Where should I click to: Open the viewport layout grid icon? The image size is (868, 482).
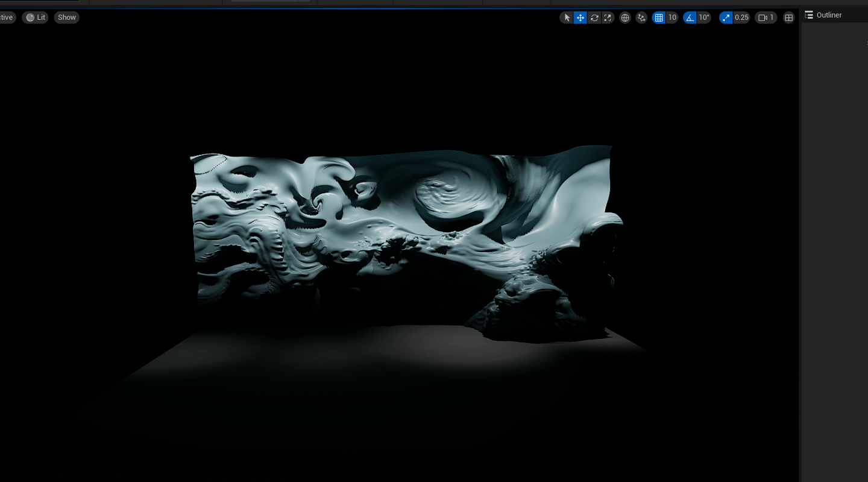[788, 17]
